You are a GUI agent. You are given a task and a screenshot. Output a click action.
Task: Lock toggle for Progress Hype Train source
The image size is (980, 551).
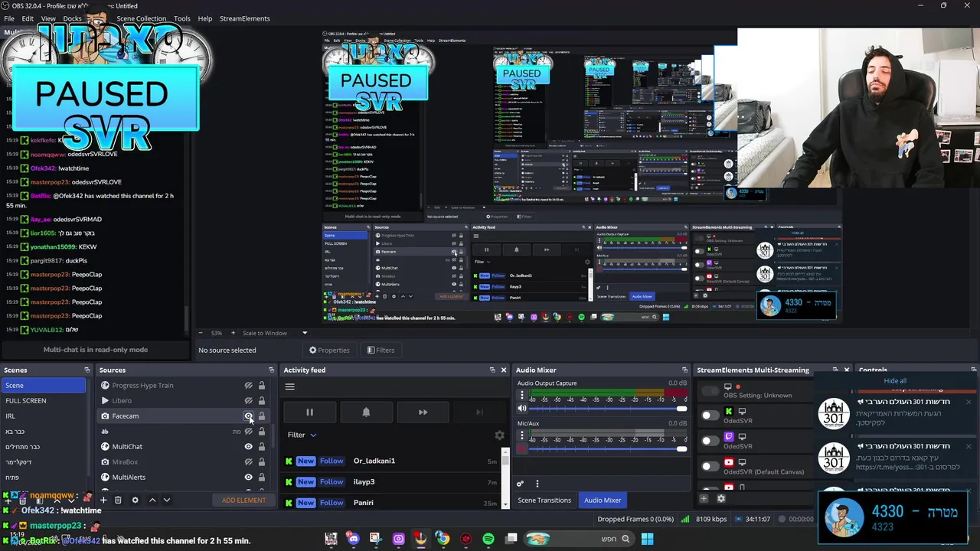(x=261, y=385)
